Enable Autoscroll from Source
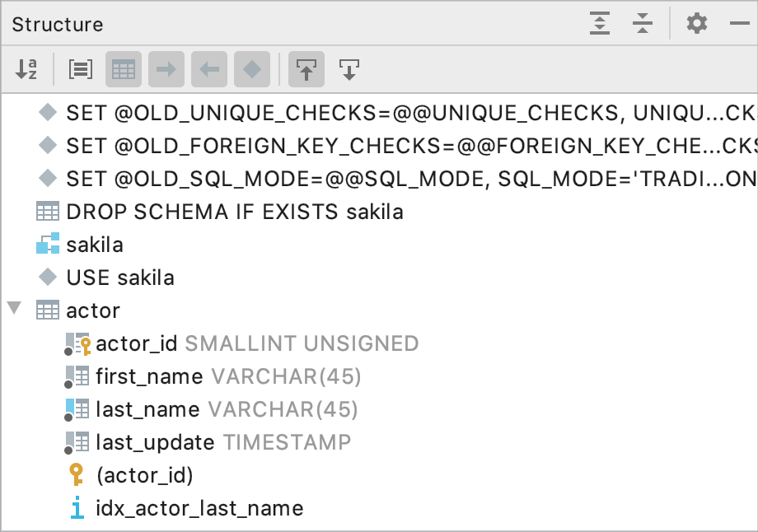The image size is (758, 532). (349, 70)
